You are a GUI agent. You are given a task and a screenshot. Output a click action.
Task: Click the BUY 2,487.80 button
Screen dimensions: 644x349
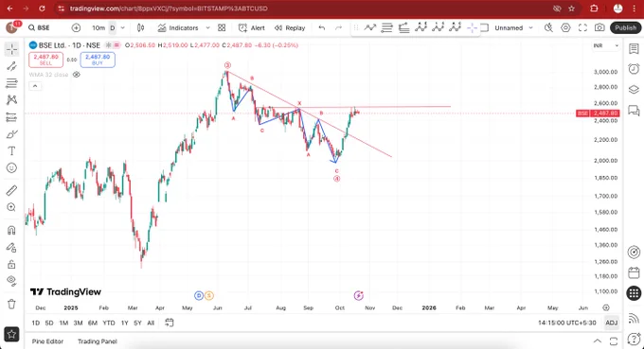[98, 60]
